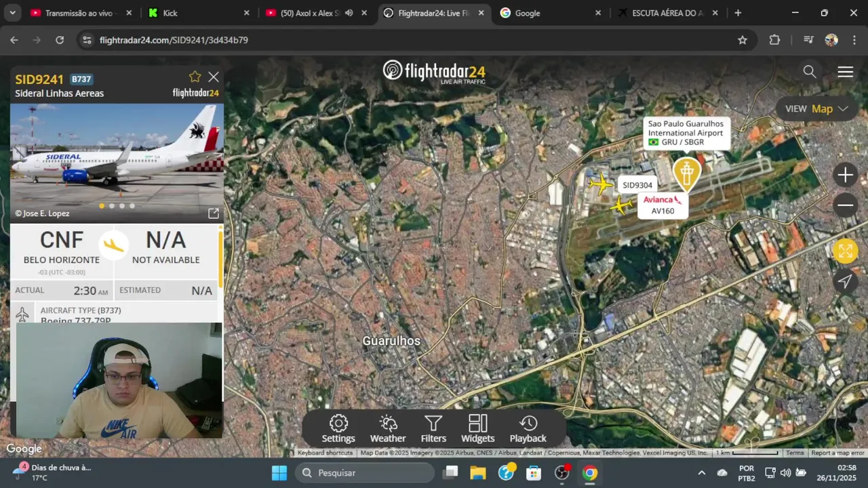Click the SID9241 flight number heading
The image size is (868, 488).
tap(39, 79)
